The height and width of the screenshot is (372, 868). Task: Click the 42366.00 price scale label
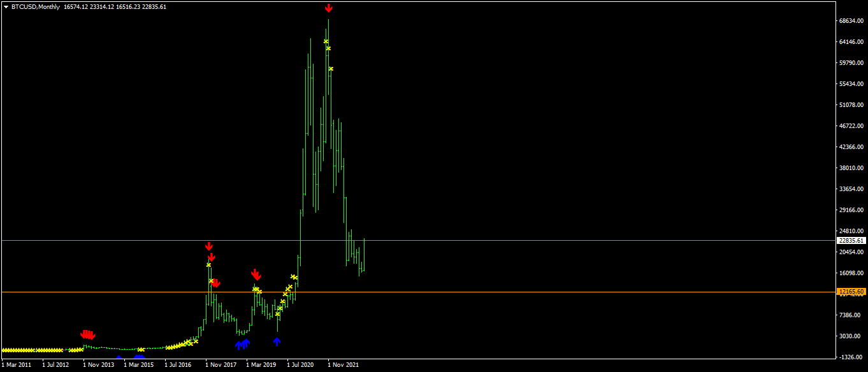(851, 147)
